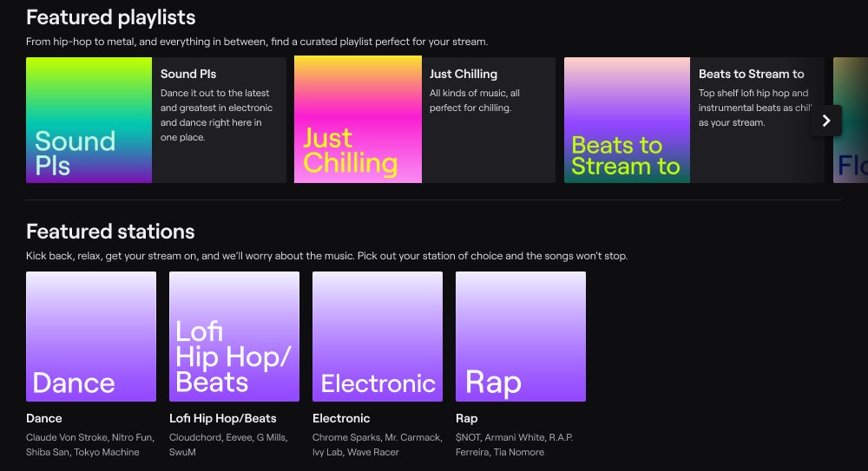Select the Rap station name label

(x=467, y=418)
